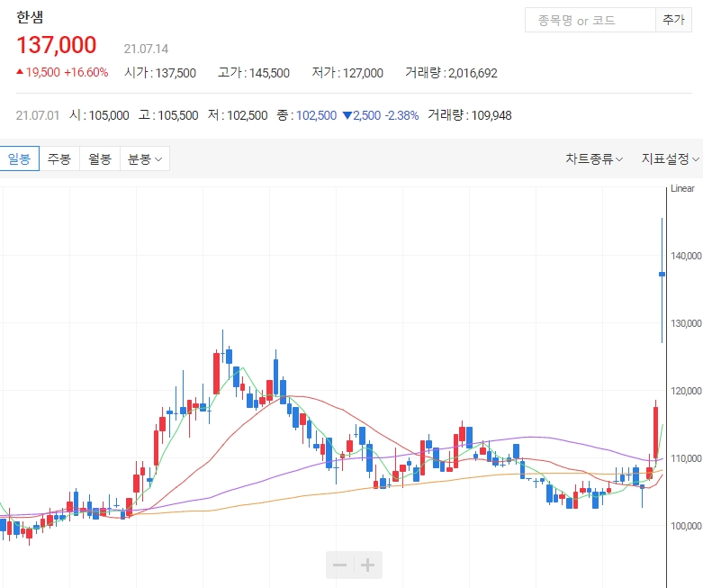Click the 저 102,500 low value

(238, 115)
